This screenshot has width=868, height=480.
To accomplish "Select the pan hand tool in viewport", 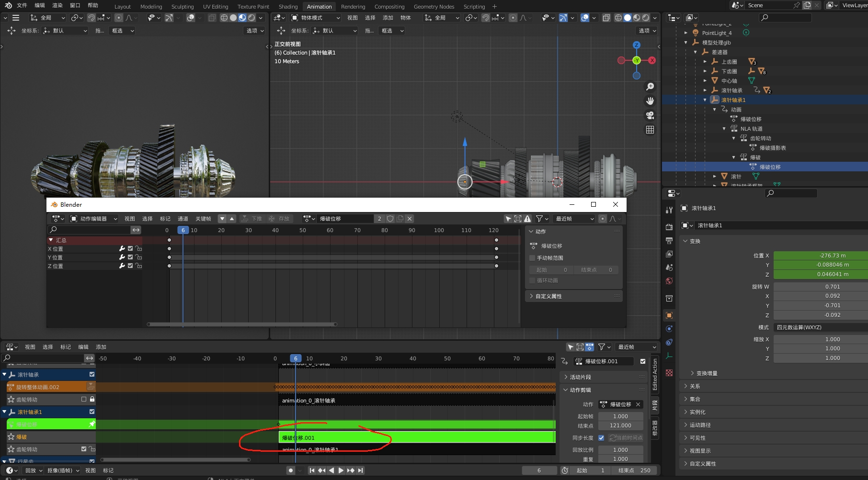I will 650,101.
